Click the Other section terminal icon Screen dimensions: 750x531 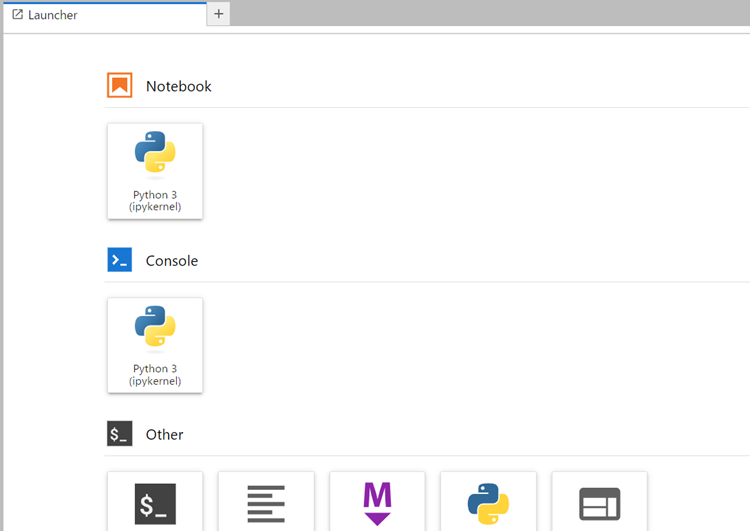click(120, 433)
